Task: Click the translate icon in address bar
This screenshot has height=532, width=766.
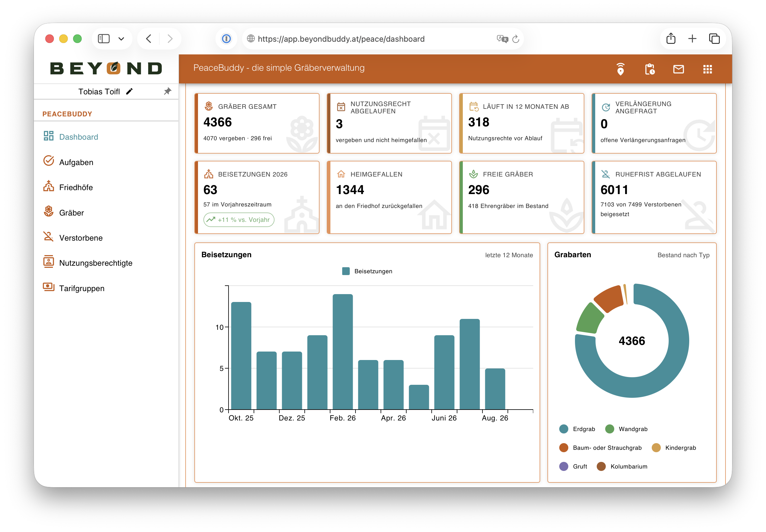Action: pyautogui.click(x=502, y=39)
